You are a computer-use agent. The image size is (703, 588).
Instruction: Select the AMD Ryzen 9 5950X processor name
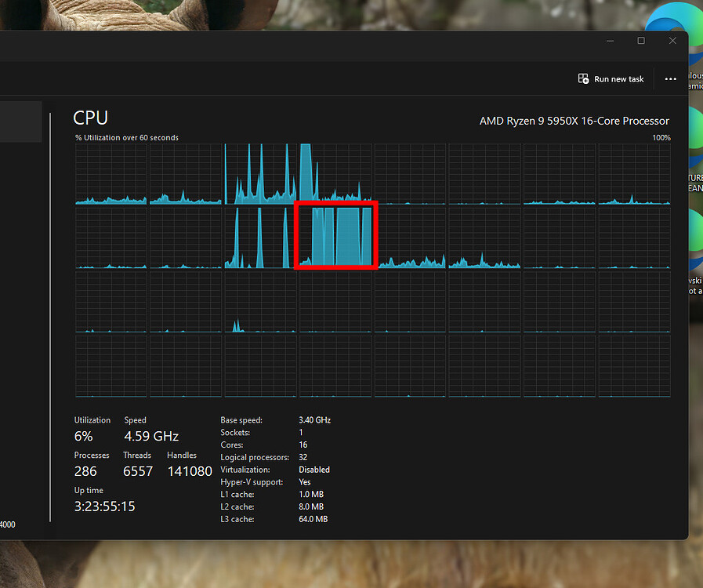tap(574, 121)
